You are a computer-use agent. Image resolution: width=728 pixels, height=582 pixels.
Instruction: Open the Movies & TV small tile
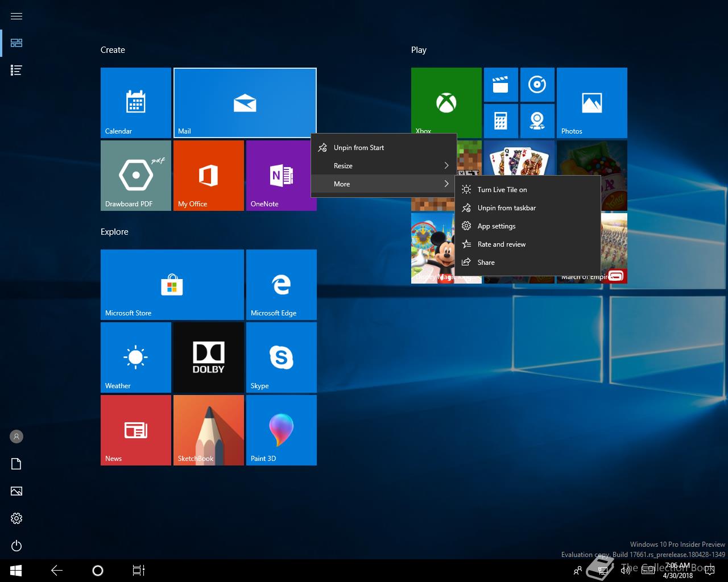click(501, 85)
